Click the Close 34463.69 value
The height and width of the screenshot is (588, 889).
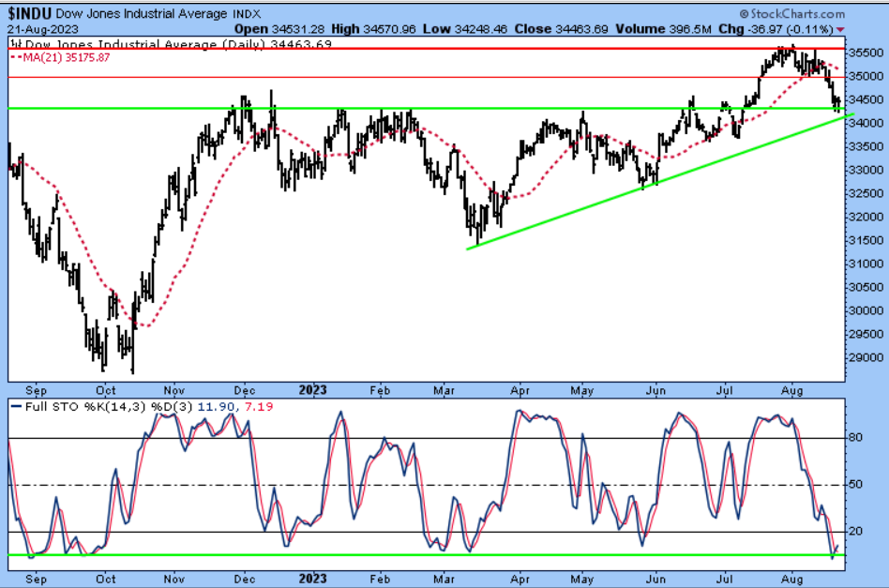tap(562, 29)
